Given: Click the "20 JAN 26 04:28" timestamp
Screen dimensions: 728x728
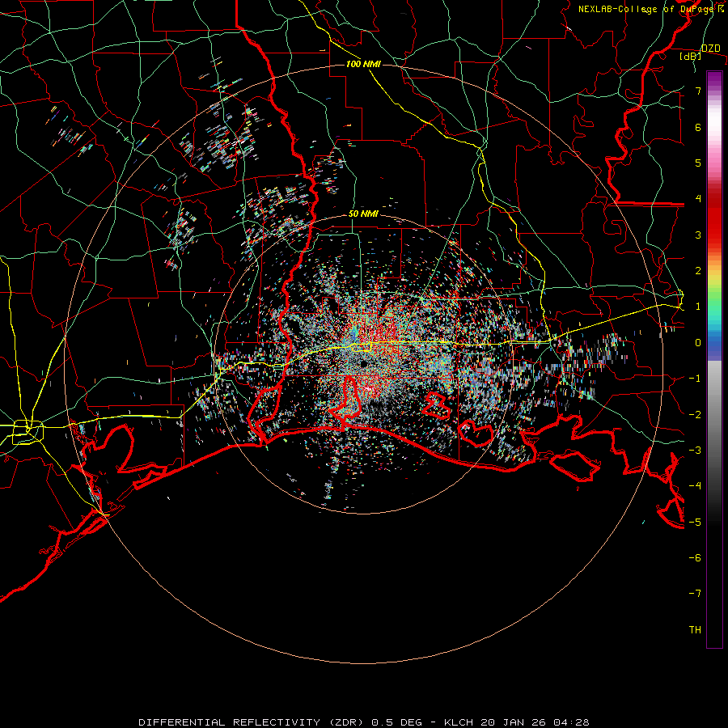Looking at the screenshot, I should tap(535, 722).
